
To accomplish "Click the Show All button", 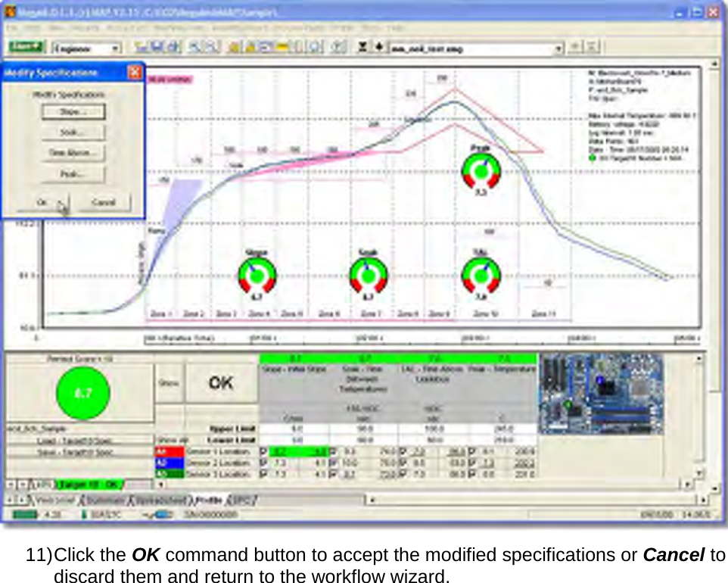I will point(169,440).
